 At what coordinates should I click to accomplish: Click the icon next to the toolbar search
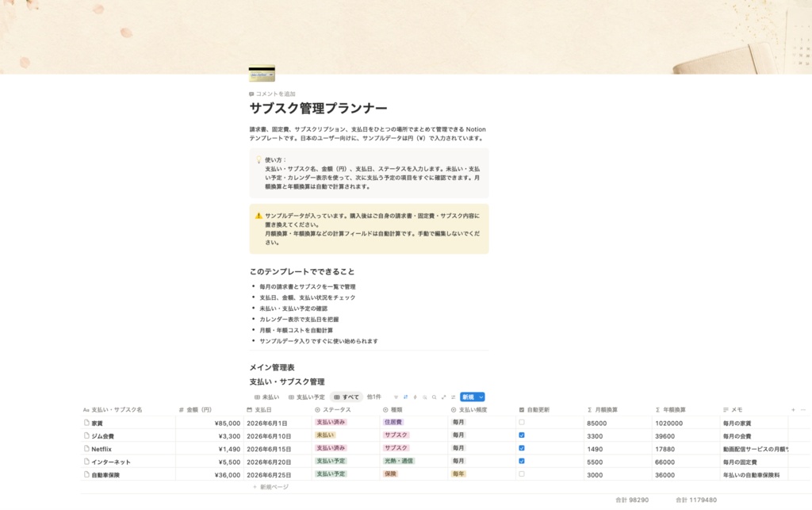(x=425, y=397)
